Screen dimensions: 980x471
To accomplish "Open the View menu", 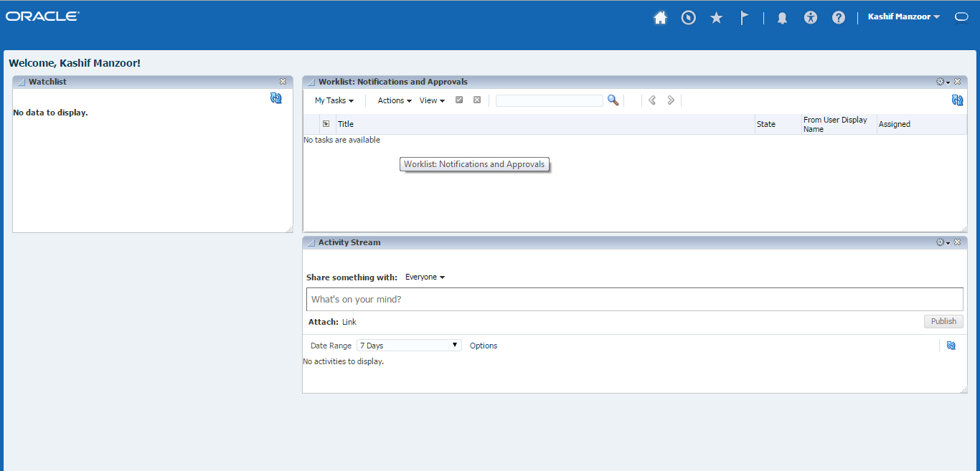I will coord(432,100).
